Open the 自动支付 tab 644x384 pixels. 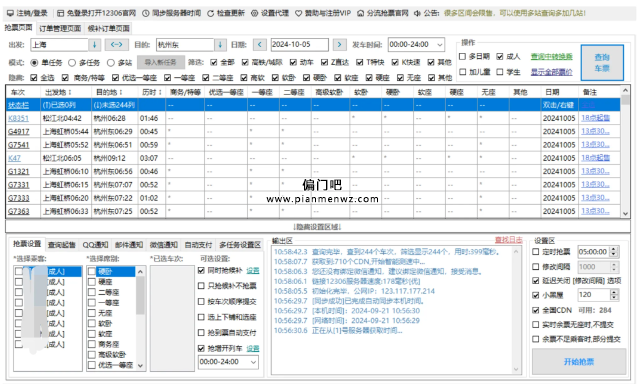pos(198,245)
